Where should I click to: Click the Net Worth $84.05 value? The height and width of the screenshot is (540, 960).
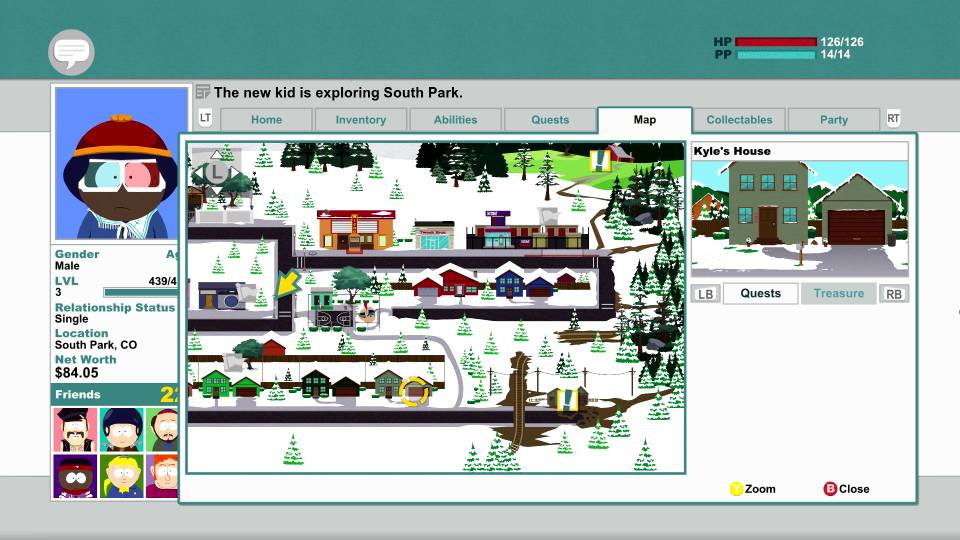[77, 373]
